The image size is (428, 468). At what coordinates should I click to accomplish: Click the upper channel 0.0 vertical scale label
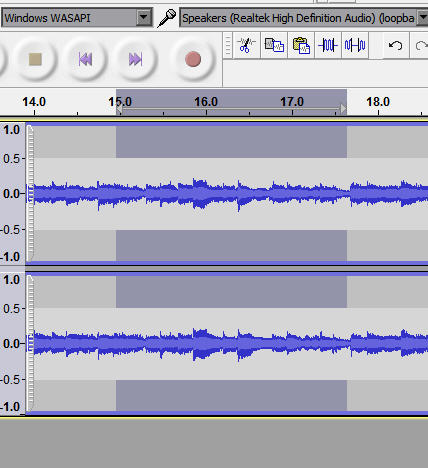tap(11, 193)
